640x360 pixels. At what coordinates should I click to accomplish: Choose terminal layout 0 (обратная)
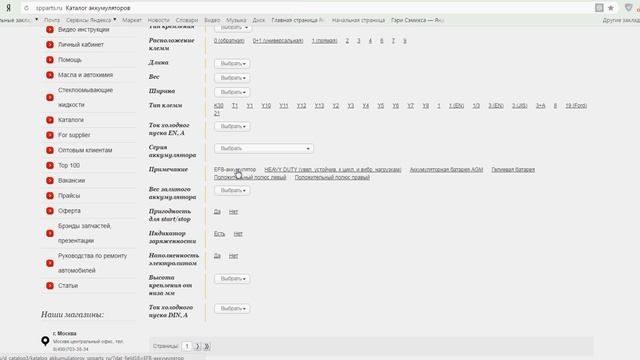[229, 41]
